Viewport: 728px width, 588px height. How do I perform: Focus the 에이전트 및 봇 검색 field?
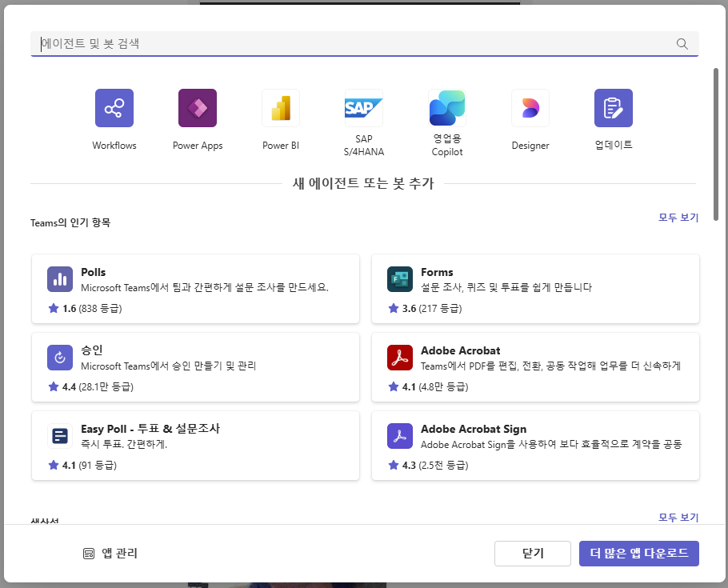point(352,44)
